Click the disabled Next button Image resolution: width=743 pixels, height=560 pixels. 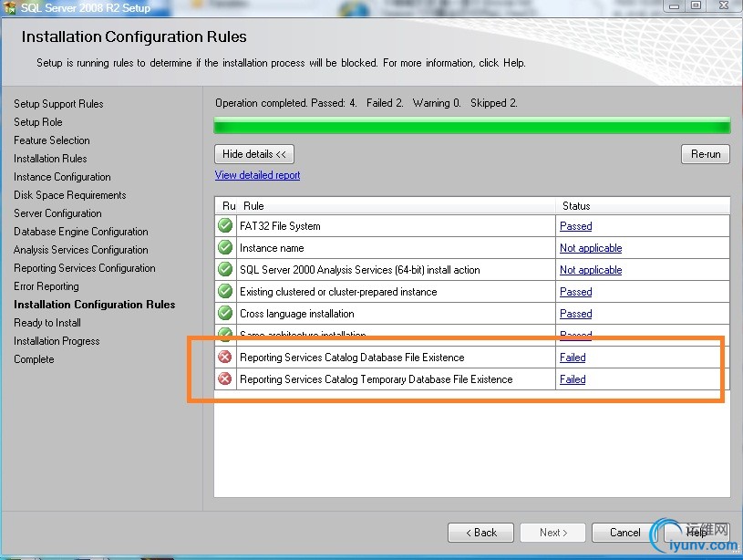click(x=553, y=533)
